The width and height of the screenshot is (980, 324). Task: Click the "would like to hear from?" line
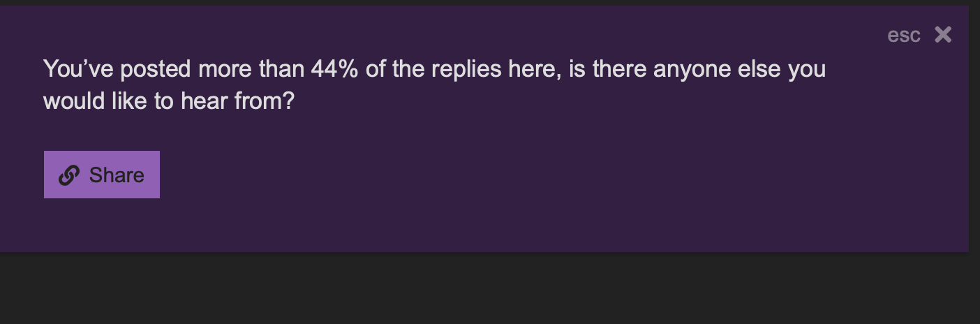169,101
